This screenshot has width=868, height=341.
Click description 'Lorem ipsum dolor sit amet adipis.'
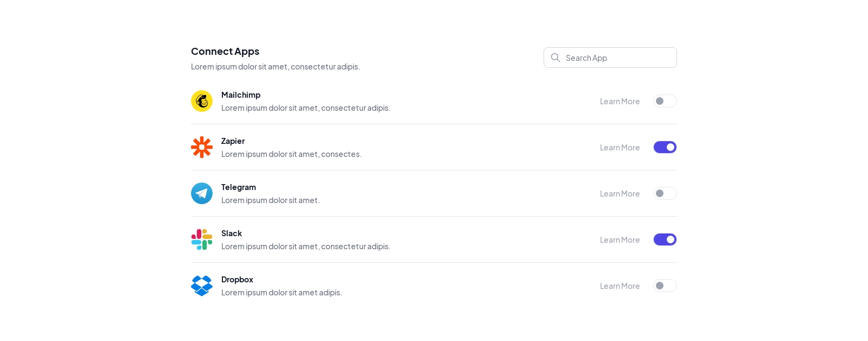282,292
